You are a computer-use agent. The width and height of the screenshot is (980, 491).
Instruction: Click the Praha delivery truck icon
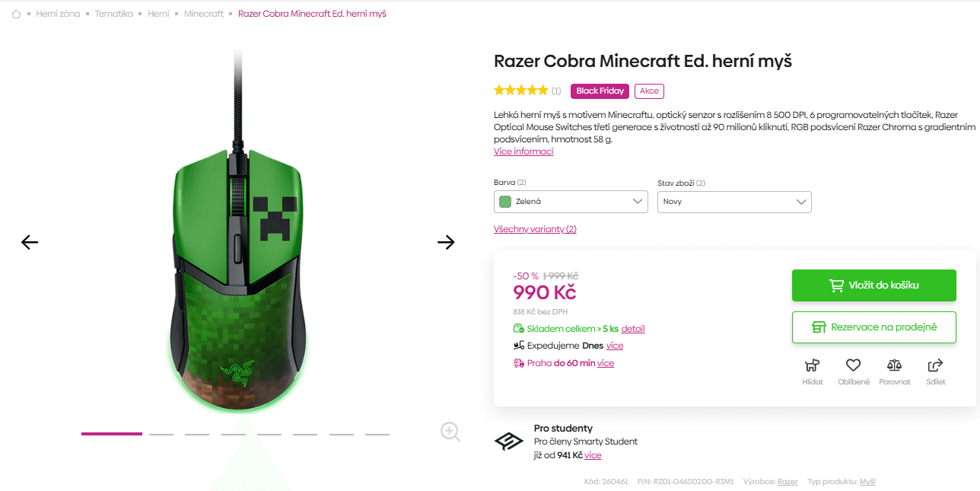[x=518, y=362]
